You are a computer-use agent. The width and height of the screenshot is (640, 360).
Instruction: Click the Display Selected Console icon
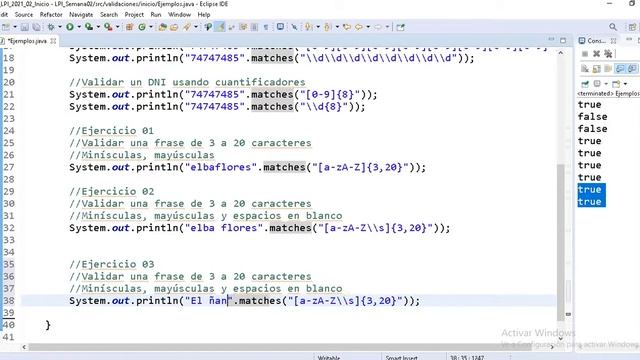click(597, 84)
